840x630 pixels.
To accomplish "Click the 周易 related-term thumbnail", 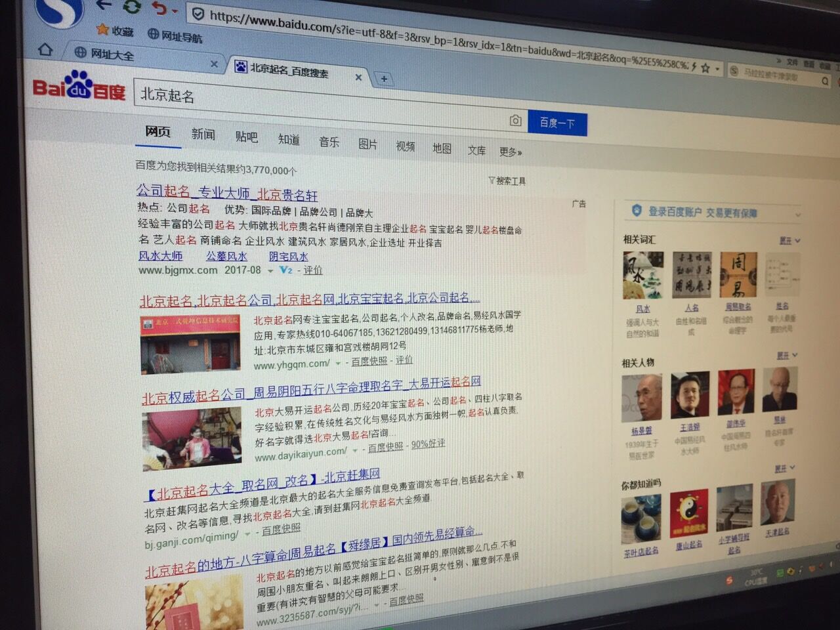I will [x=738, y=275].
